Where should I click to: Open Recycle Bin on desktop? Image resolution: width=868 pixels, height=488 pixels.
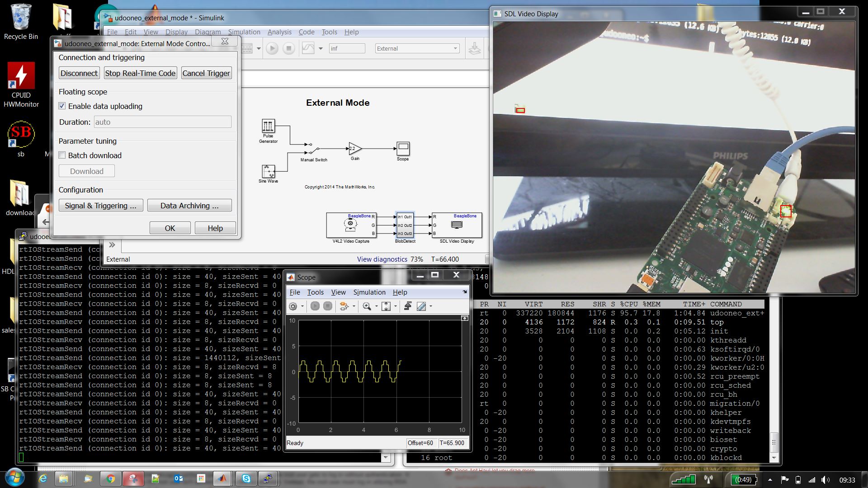(21, 23)
